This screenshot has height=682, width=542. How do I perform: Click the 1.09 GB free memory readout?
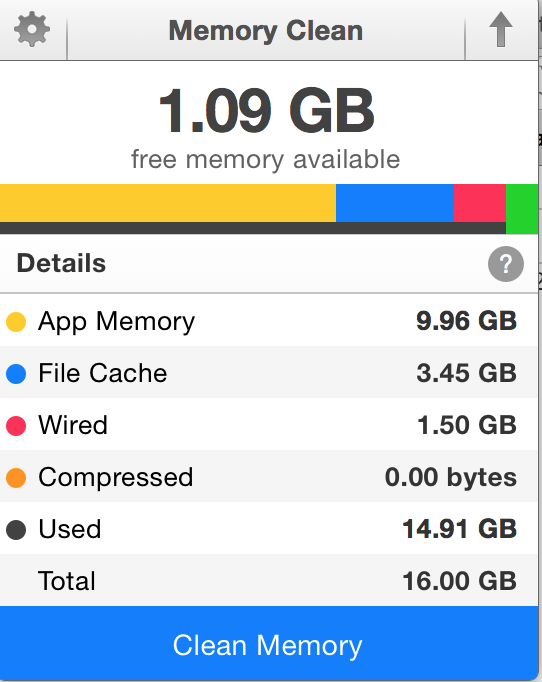pyautogui.click(x=266, y=110)
